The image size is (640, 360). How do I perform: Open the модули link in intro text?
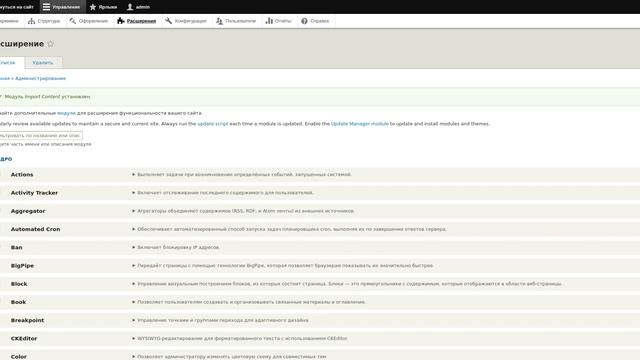(66, 113)
